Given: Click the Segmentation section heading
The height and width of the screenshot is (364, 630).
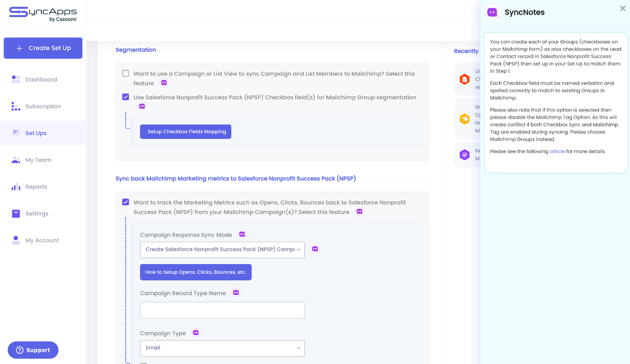Looking at the screenshot, I should (x=136, y=50).
